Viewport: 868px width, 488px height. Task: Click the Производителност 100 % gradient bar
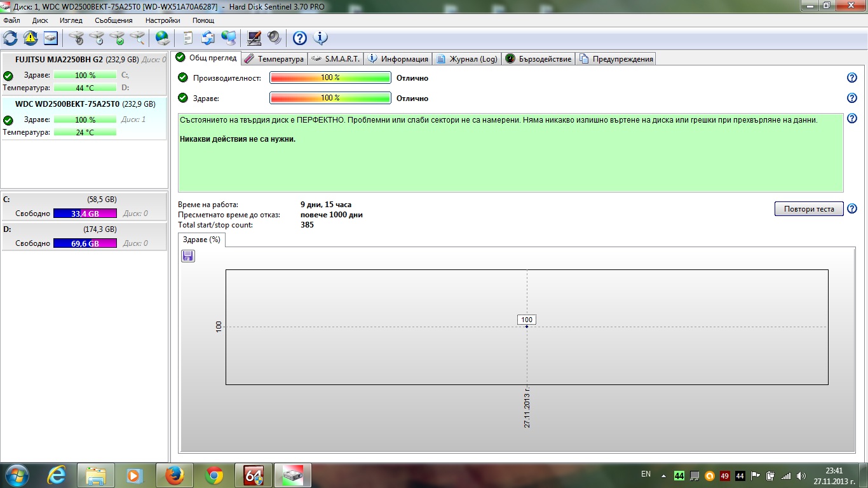(x=330, y=78)
